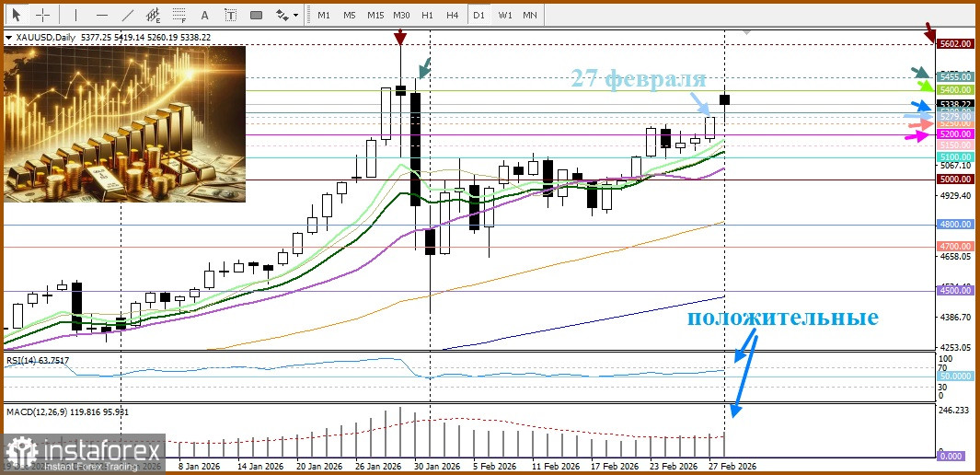Switch to M5 timeframe

pos(350,15)
